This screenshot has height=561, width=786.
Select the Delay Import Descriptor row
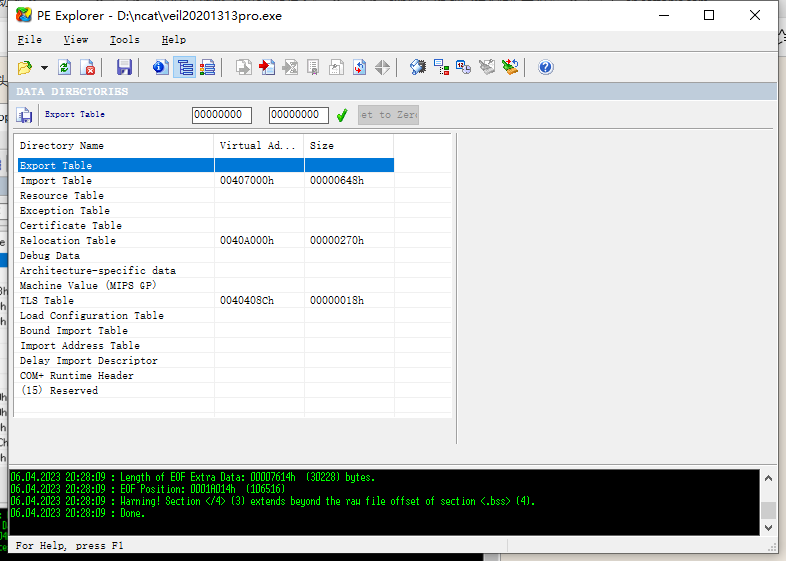206,360
